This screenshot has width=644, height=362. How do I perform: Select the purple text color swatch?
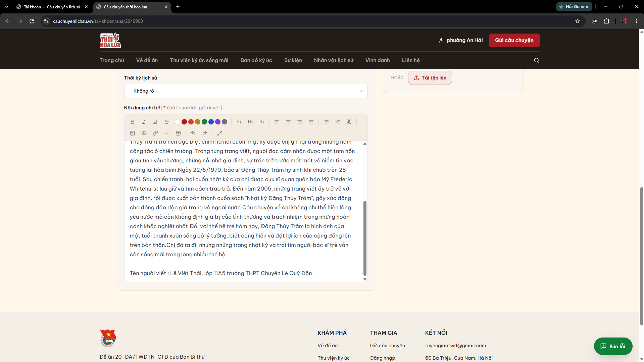pos(218,122)
